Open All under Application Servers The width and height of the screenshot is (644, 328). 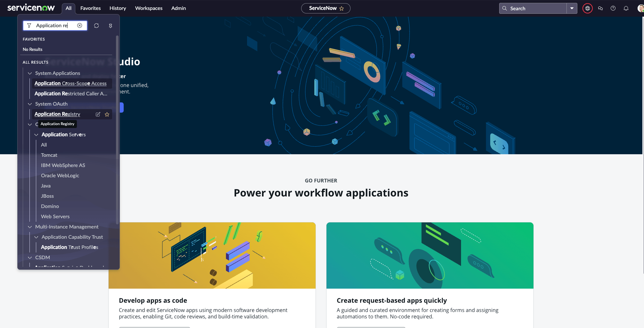[44, 145]
